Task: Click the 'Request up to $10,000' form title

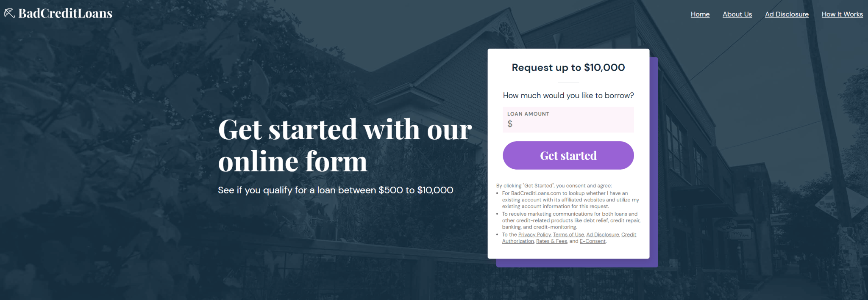Action: 568,68
